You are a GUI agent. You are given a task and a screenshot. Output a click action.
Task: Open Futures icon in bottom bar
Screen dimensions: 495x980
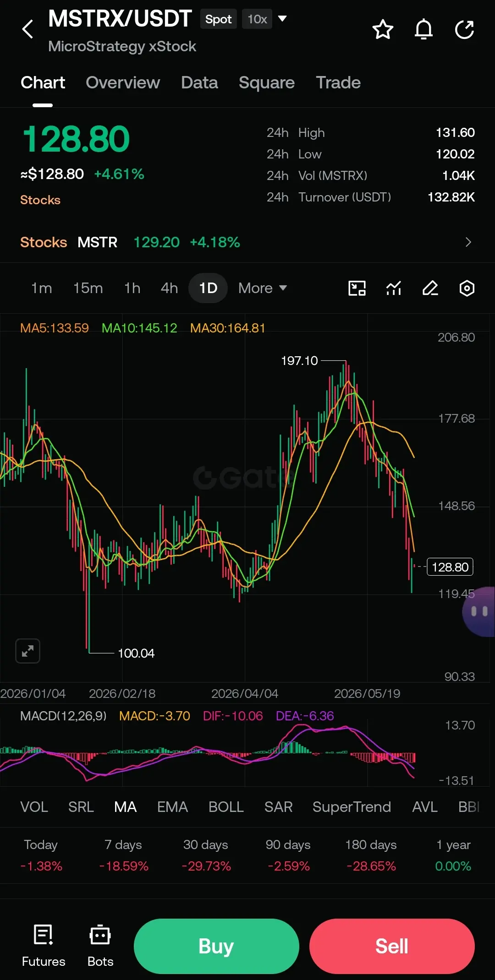click(x=44, y=945)
